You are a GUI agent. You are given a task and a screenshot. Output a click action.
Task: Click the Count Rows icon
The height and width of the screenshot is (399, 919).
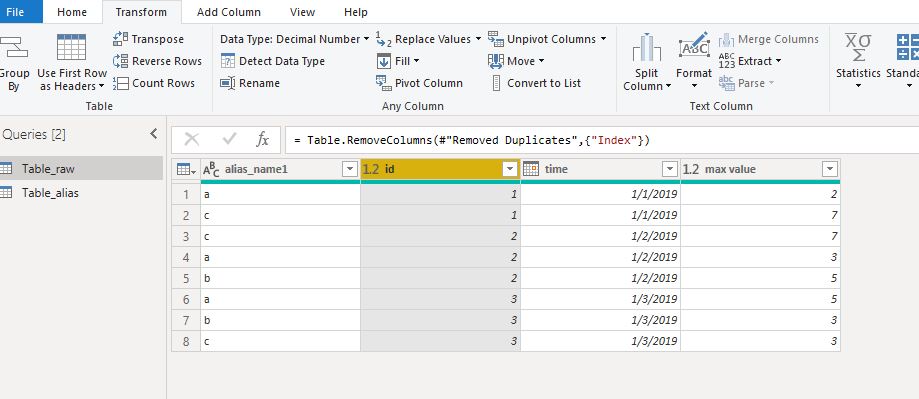click(x=120, y=83)
